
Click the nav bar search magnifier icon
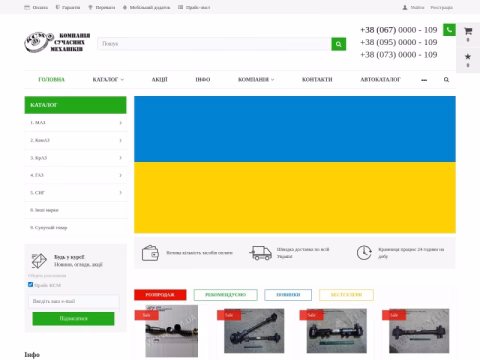coord(446,80)
